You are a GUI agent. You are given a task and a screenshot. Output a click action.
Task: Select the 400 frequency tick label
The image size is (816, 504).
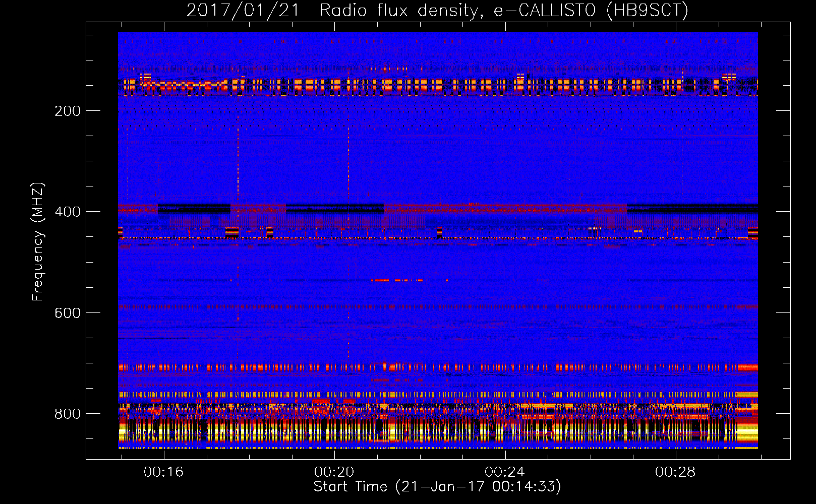(68, 212)
